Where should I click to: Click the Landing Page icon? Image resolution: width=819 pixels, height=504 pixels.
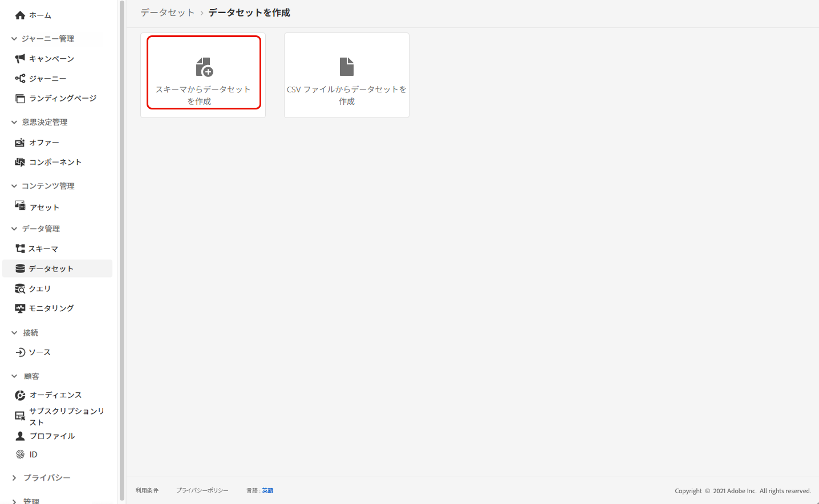(x=20, y=98)
